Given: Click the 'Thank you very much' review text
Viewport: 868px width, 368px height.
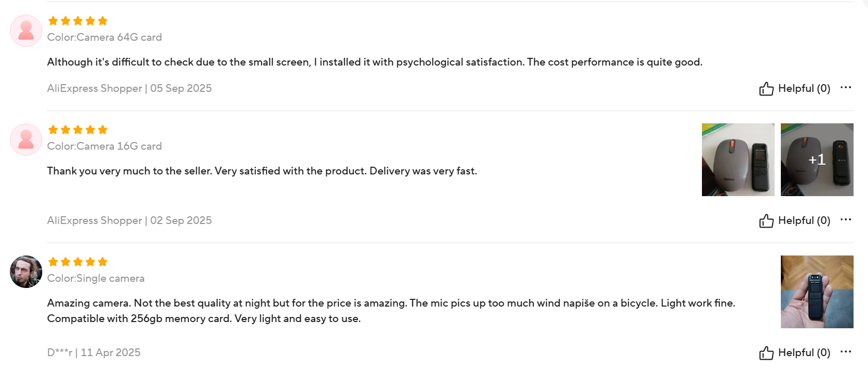Looking at the screenshot, I should pyautogui.click(x=261, y=171).
